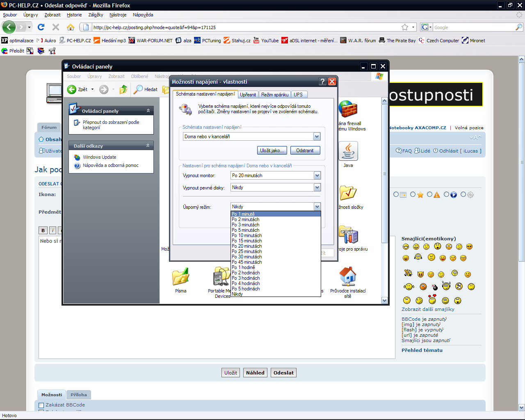Focus the Firefox address bar
Image resolution: width=525 pixels, height=420 pixels.
245,27
